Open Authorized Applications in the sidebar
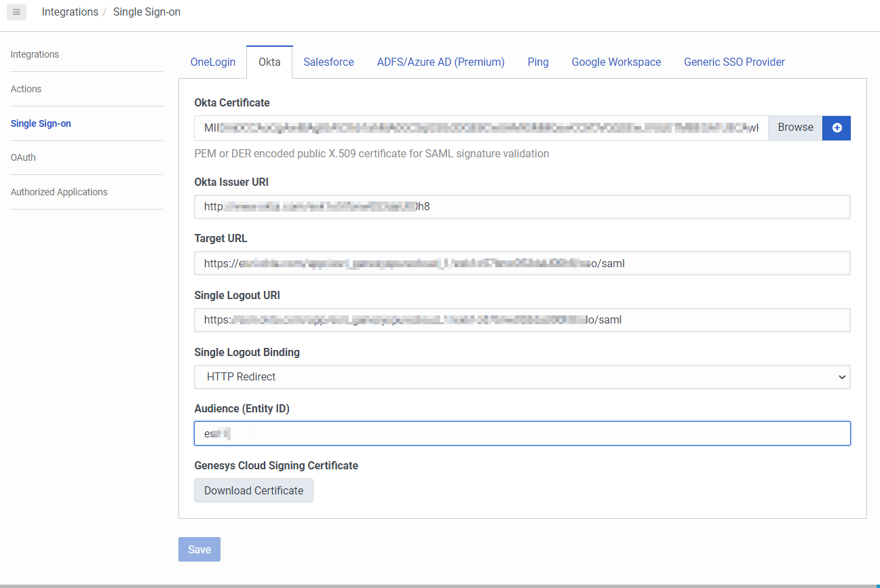880x588 pixels. tap(59, 192)
